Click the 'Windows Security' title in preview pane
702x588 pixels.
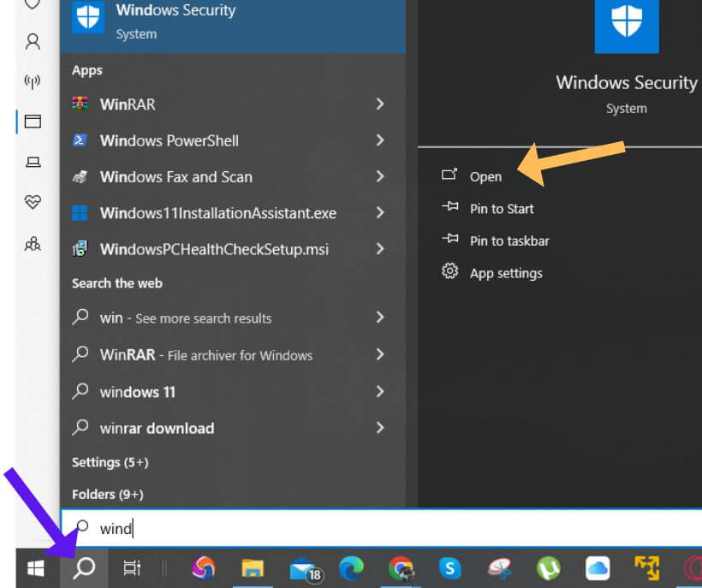627,83
